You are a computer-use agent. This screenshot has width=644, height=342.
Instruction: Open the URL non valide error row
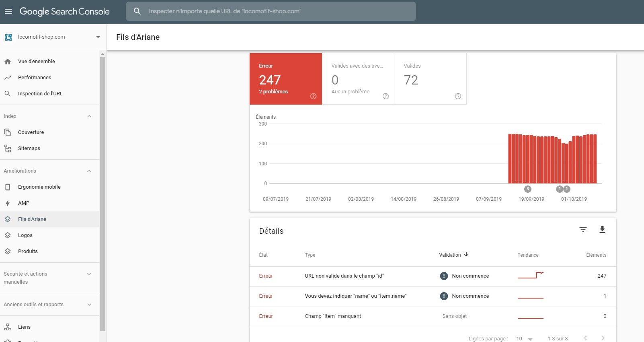pos(433,276)
